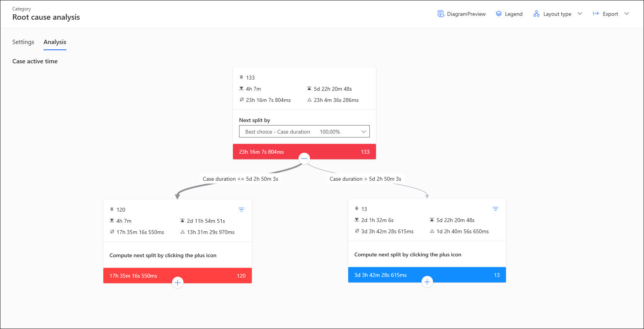Click the 'Case duration > 5d 2h 50m 3s' label
The image size is (644, 329).
click(365, 179)
